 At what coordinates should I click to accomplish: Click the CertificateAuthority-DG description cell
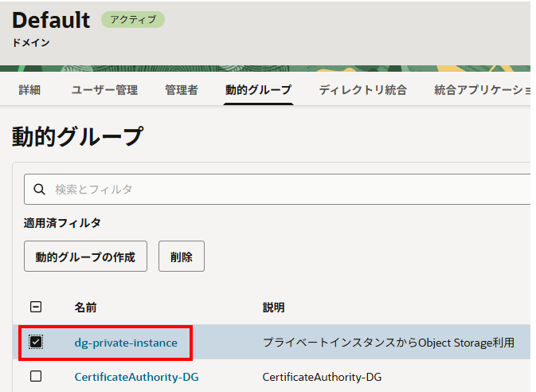327,376
